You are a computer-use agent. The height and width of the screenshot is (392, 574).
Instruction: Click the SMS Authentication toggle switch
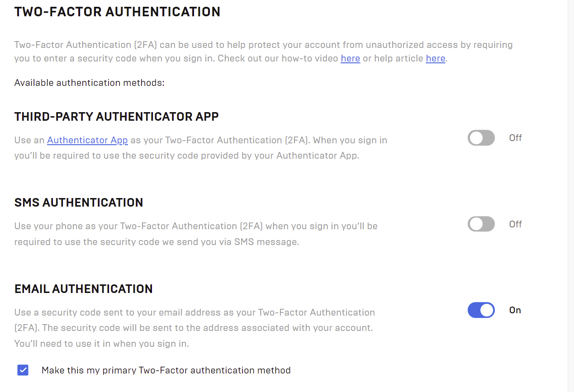tap(481, 224)
